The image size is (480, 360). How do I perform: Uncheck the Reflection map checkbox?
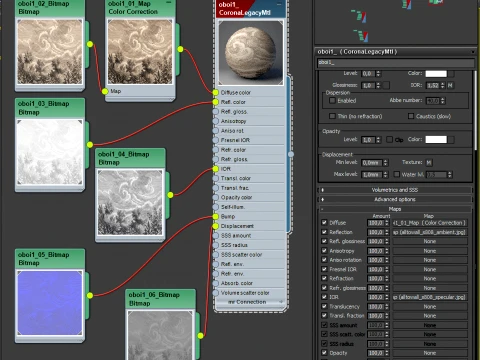tap(324, 232)
